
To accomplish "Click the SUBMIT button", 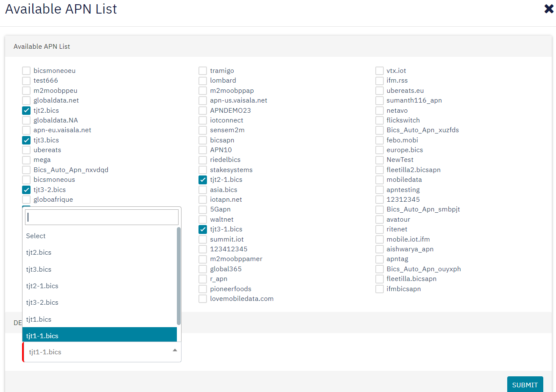I will 525,384.
